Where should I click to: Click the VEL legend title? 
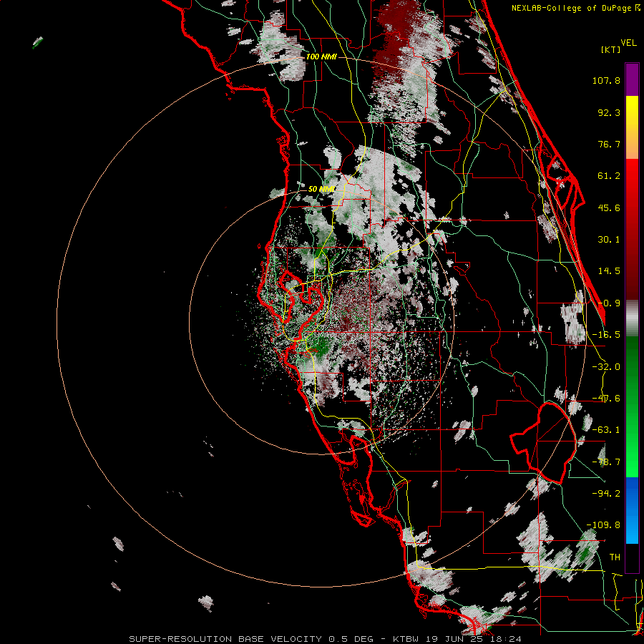click(628, 43)
